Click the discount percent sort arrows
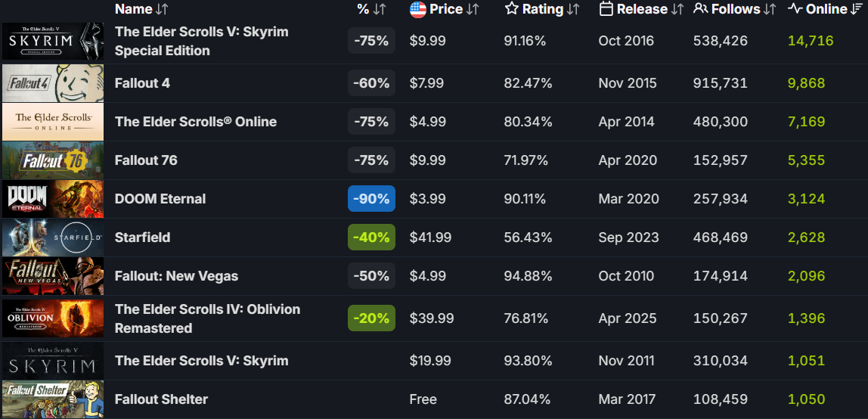Image resolution: width=868 pixels, height=419 pixels. 380,10
